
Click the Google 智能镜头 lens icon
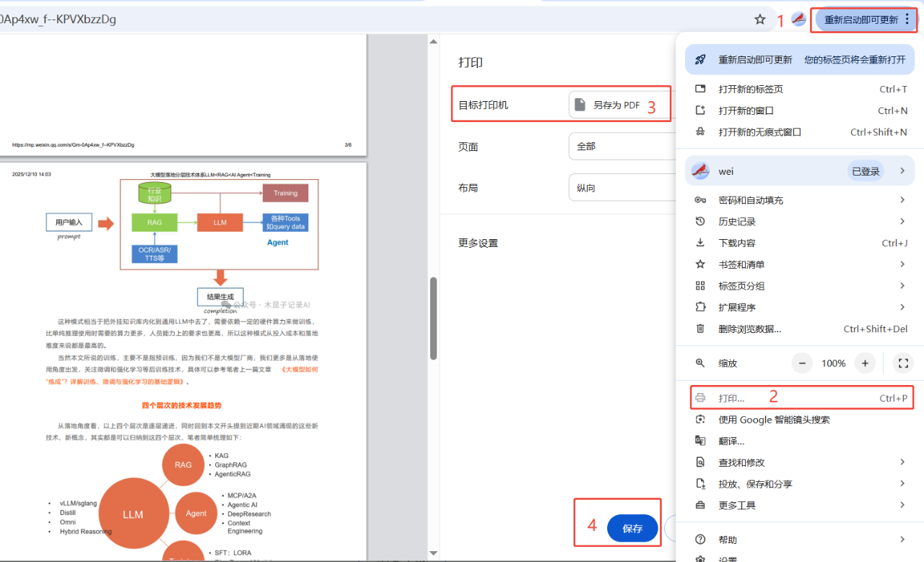tap(699, 418)
